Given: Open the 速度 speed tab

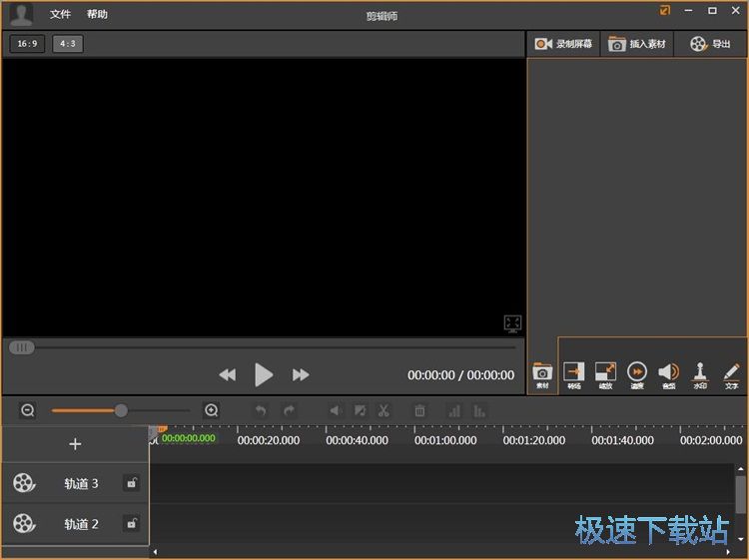Looking at the screenshot, I should point(637,375).
